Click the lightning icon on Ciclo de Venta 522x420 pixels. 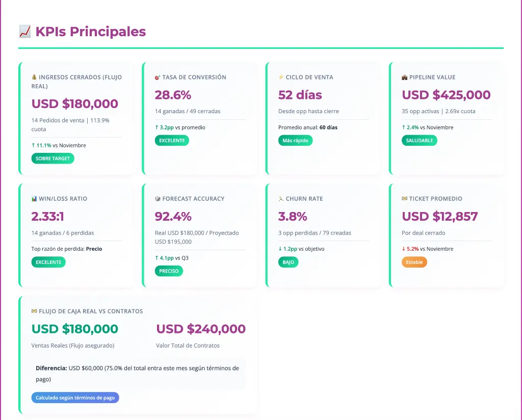pos(281,77)
